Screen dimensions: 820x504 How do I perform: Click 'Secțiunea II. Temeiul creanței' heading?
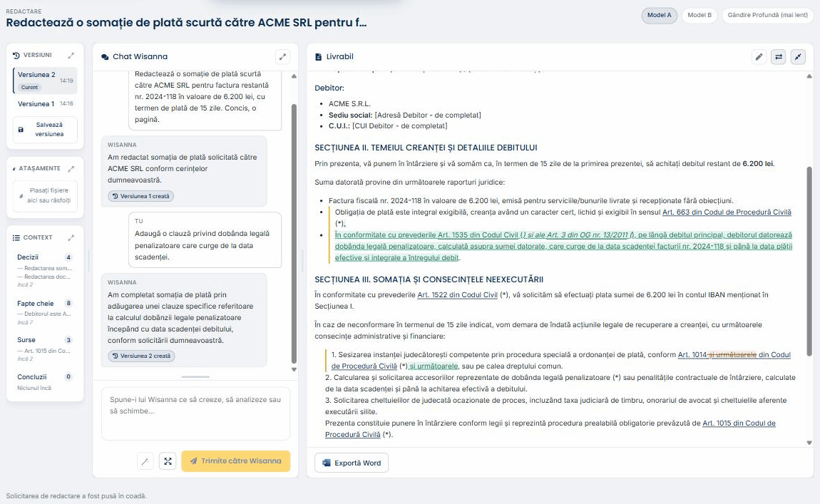[x=426, y=148]
